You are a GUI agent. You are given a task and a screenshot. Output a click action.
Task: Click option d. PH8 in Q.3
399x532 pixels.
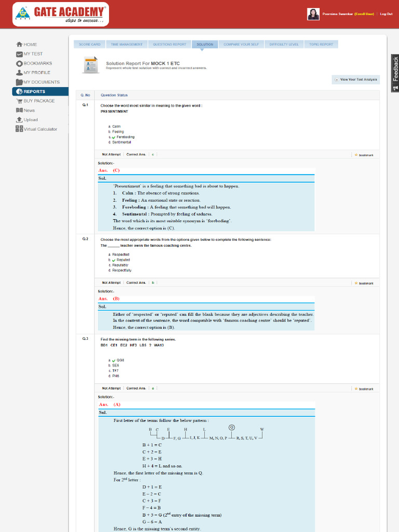114,376
